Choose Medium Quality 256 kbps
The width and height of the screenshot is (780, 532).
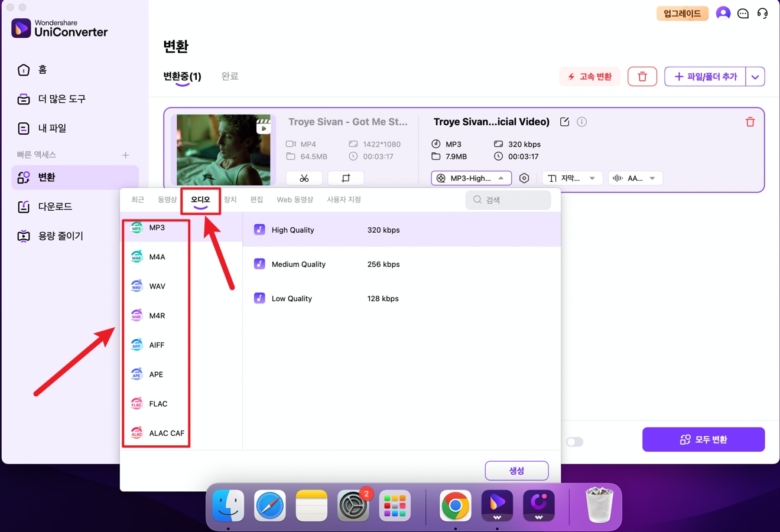click(402, 264)
